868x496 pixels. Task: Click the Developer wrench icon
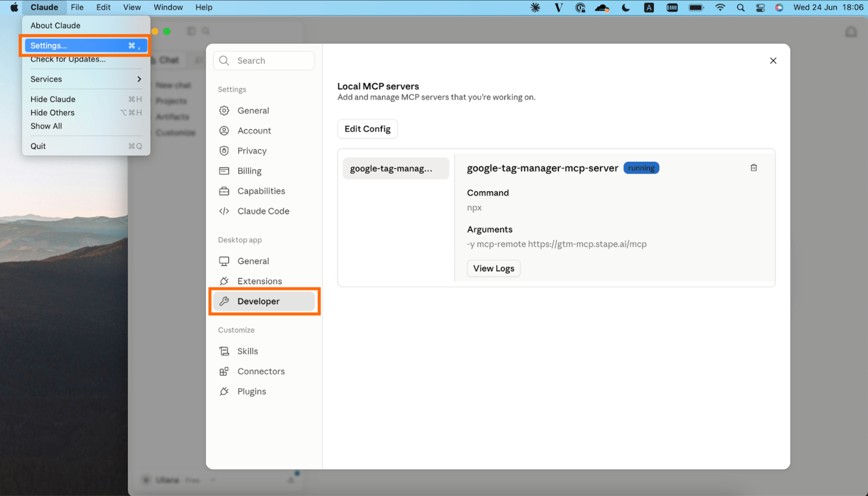click(x=224, y=301)
